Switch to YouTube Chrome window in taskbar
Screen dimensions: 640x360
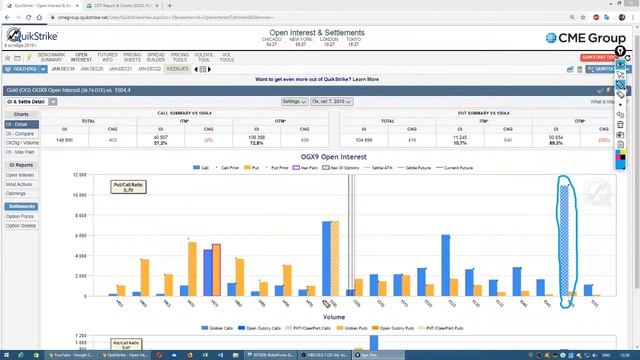click(x=71, y=355)
